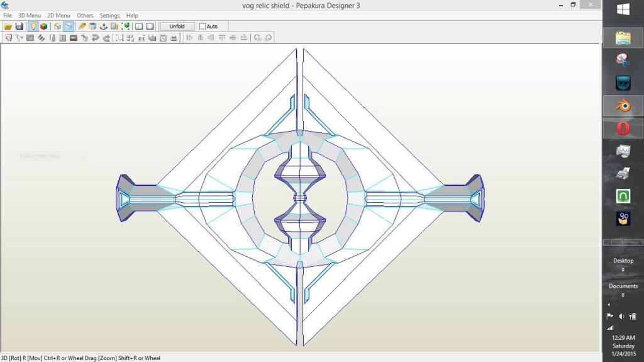Click the speaker volume tray icon
Screen dimensions: 644x362
tap(621, 316)
